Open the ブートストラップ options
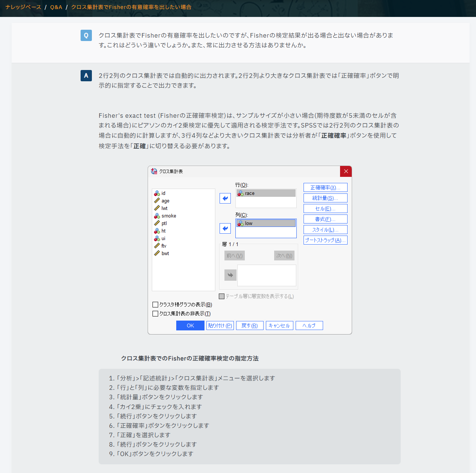Viewport: 476px width, 473px height. click(325, 240)
